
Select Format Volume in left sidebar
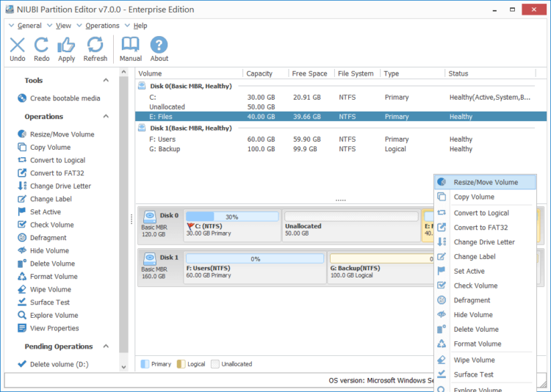48,277
